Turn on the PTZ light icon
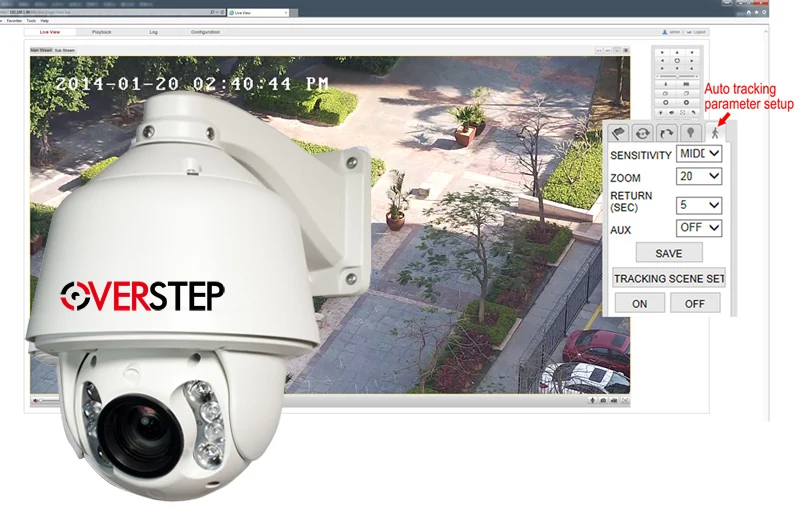Image resolution: width=800 pixels, height=510 pixels. [661, 112]
